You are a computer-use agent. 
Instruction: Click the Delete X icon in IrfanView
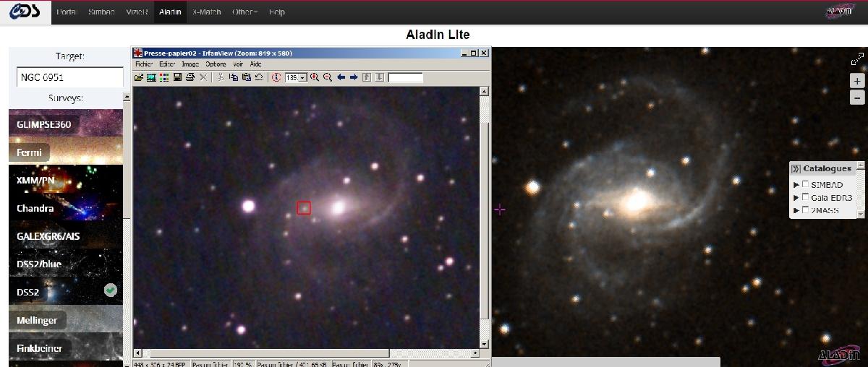tap(203, 77)
